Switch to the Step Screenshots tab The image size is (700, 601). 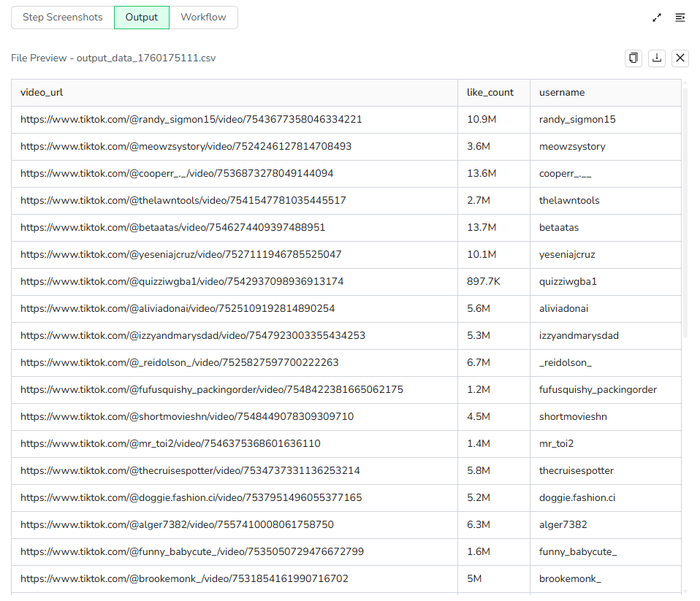click(63, 18)
